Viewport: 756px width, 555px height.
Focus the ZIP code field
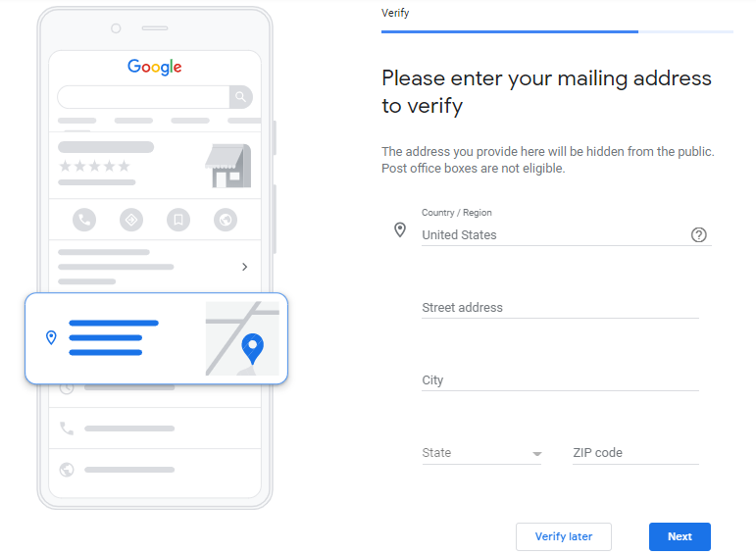tap(635, 453)
